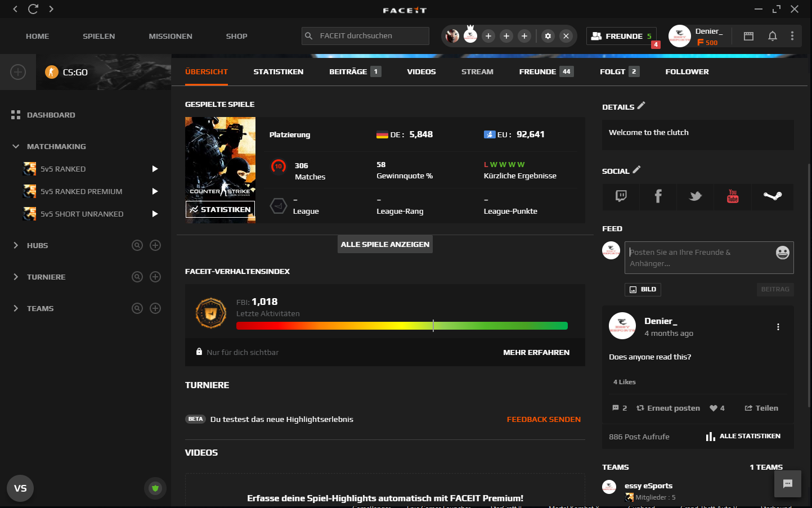Open the Spielen navigation item
812x508 pixels.
[99, 36]
